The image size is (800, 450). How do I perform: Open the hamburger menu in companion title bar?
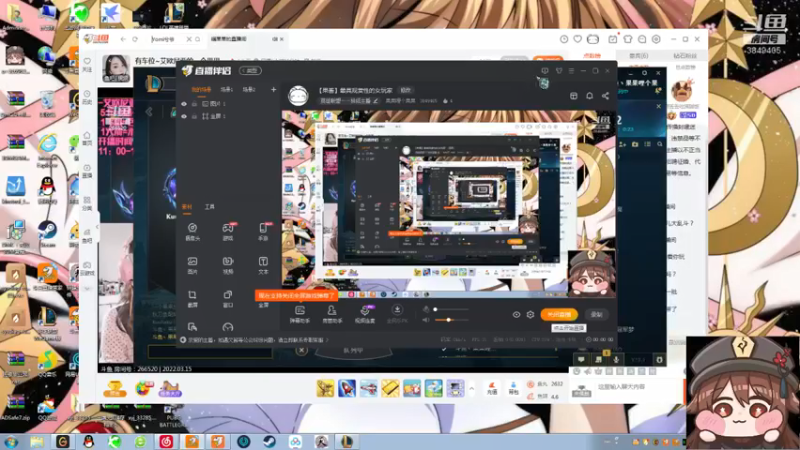pyautogui.click(x=571, y=71)
